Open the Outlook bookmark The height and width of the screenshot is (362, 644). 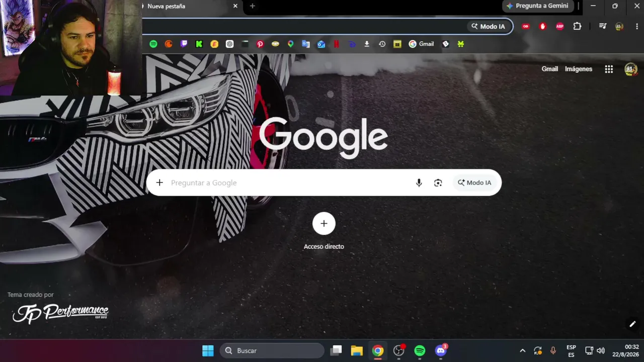(x=321, y=44)
